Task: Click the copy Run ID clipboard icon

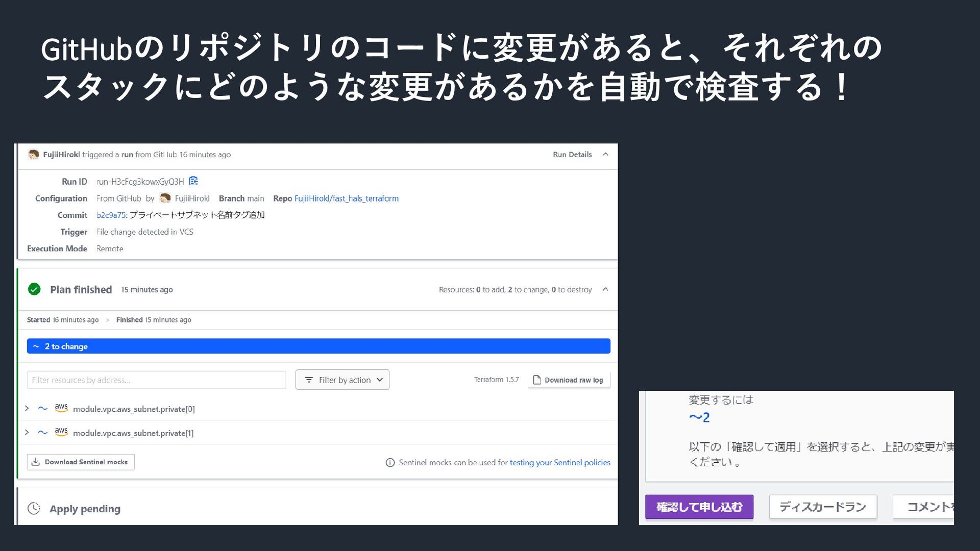Action: pos(193,181)
